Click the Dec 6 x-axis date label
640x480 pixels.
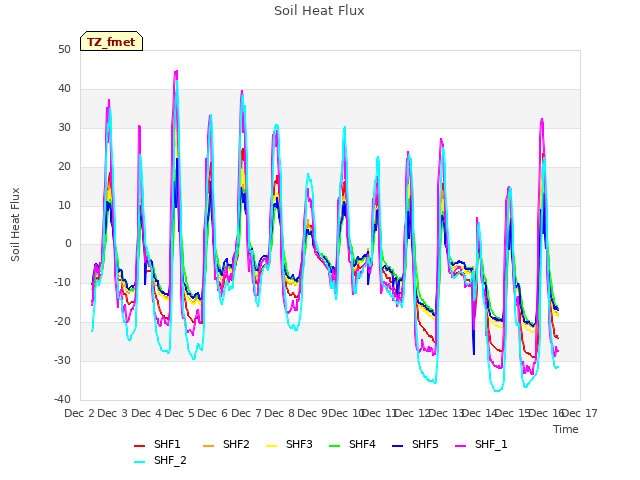coord(213,413)
